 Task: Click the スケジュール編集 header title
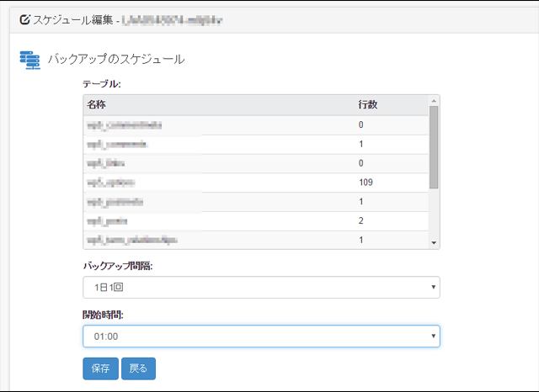tap(75, 19)
